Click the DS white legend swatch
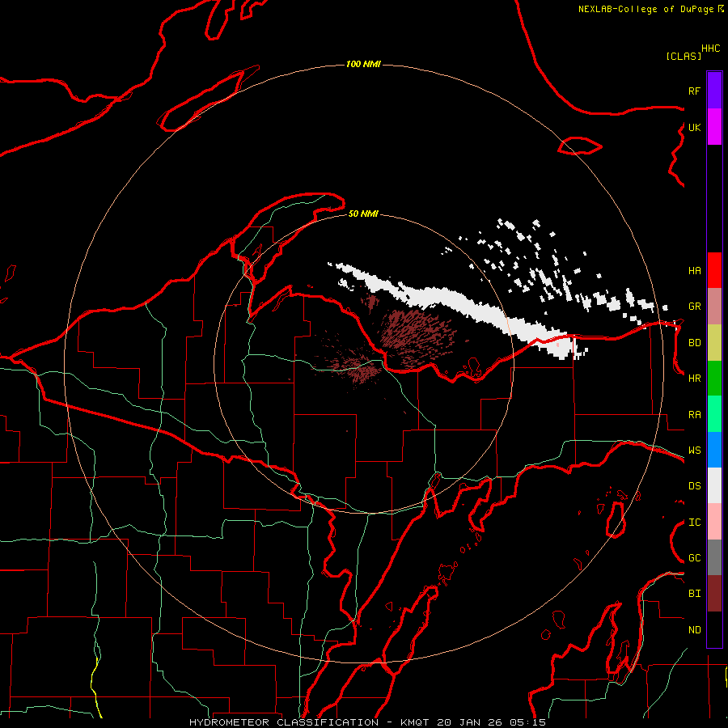Image resolution: width=728 pixels, height=728 pixels. tap(714, 485)
